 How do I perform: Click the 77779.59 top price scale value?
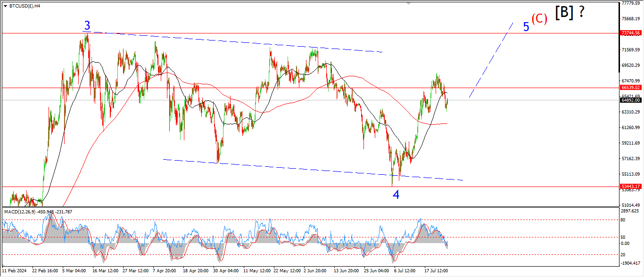[x=630, y=3]
